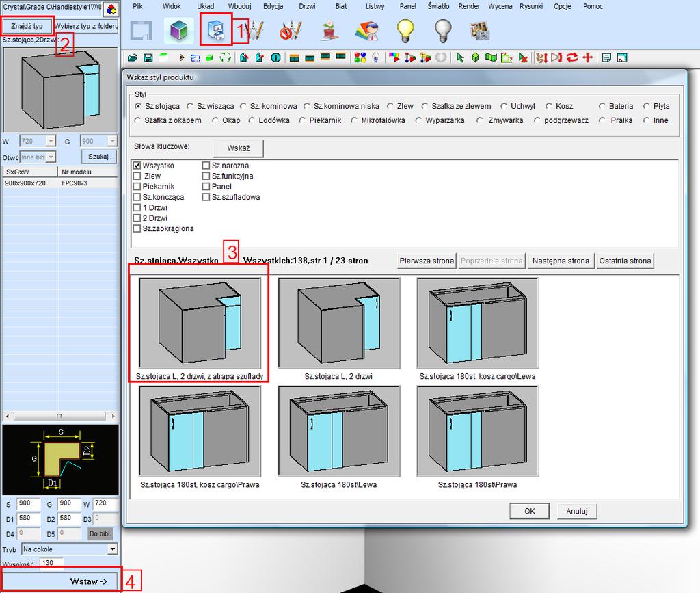Click the unlit gray light bulb icon
The width and height of the screenshot is (700, 593).
click(442, 31)
